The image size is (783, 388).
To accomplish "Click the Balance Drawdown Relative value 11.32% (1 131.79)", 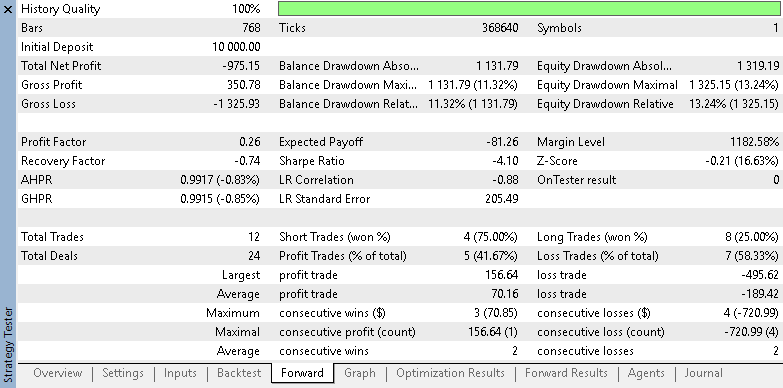I will point(473,104).
